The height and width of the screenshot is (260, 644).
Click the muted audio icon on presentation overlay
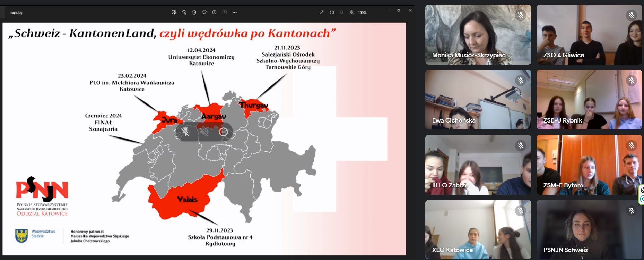(x=204, y=132)
